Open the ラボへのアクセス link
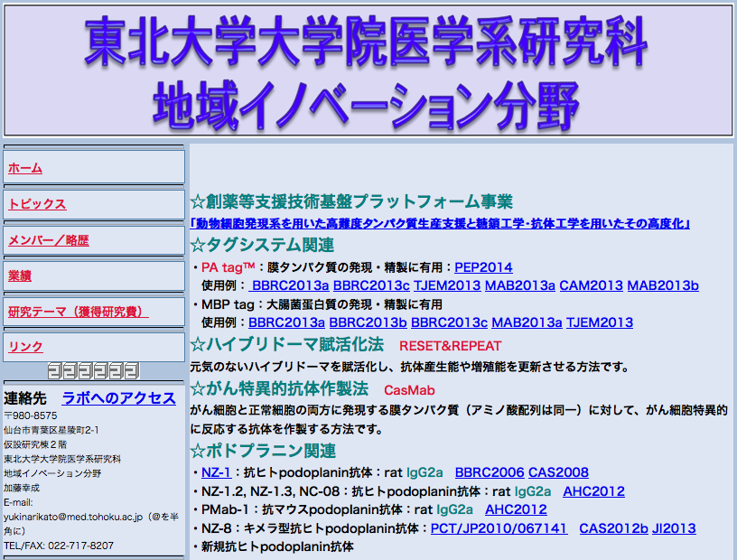Image resolution: width=737 pixels, height=560 pixels. coord(119,398)
